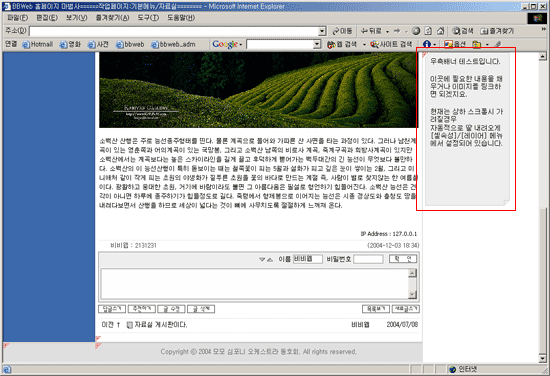Expand the toolbar overflow chevron

[x=544, y=29]
